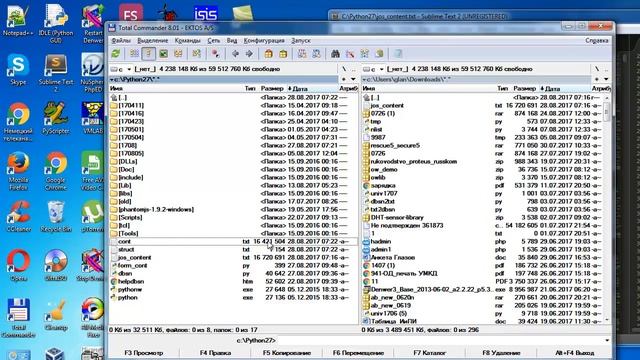Screen dimensions: 640x360
Task: Click Recycle Bin desktop icon
Action: [x=56, y=216]
